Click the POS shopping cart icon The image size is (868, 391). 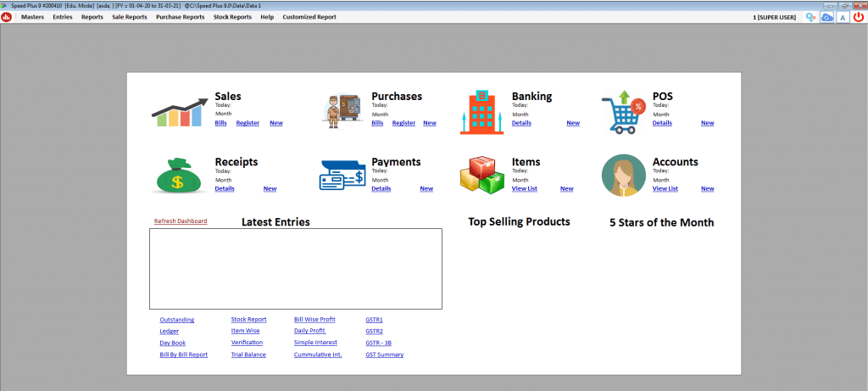click(623, 112)
